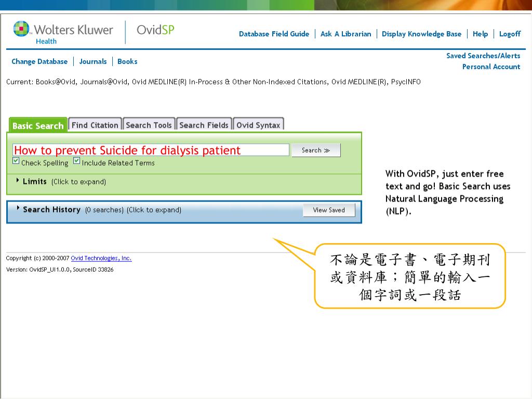This screenshot has width=532, height=399.
Task: Expand the Limits section
Action: pyautogui.click(x=61, y=181)
